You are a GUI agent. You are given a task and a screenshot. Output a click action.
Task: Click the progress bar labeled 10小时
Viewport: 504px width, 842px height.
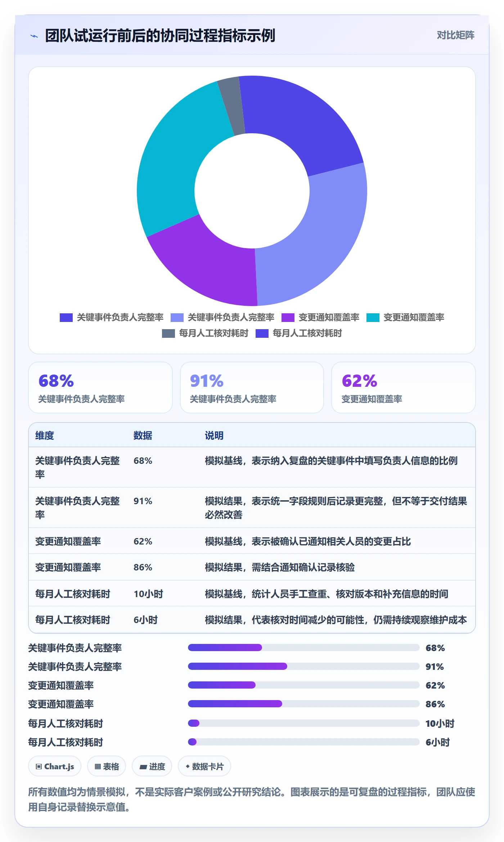tap(304, 723)
